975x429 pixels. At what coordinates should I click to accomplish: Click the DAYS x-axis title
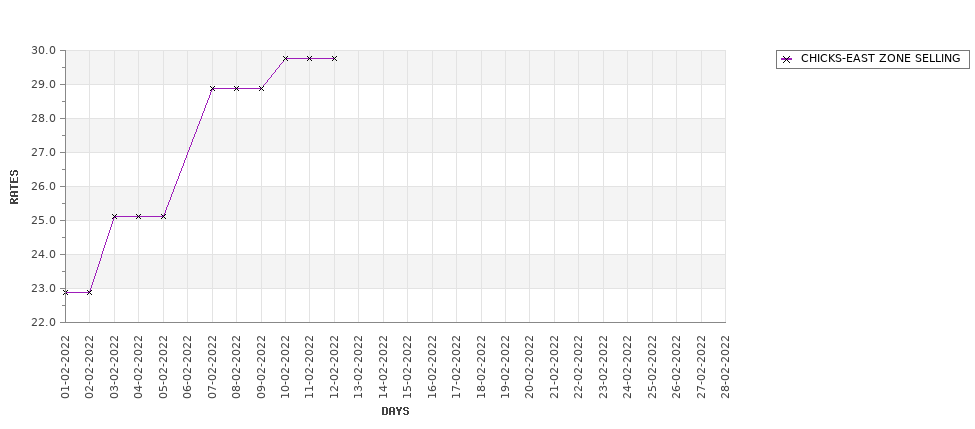[x=395, y=412]
